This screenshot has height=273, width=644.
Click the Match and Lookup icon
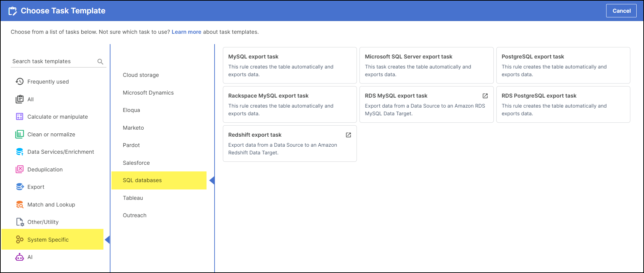click(x=20, y=204)
